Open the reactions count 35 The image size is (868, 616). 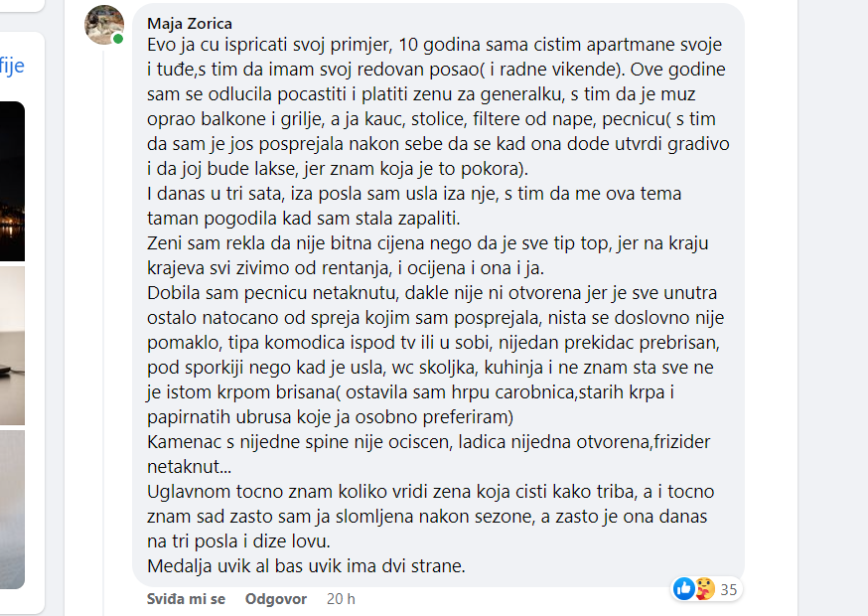tap(729, 589)
